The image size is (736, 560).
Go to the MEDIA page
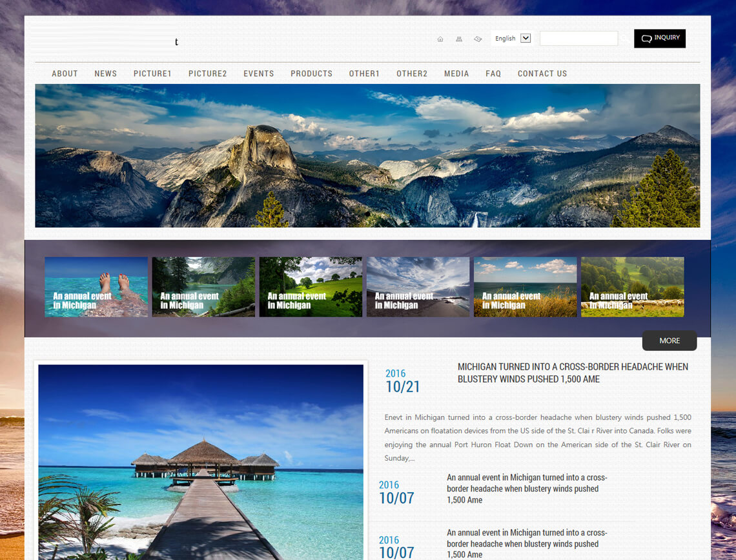click(x=456, y=74)
